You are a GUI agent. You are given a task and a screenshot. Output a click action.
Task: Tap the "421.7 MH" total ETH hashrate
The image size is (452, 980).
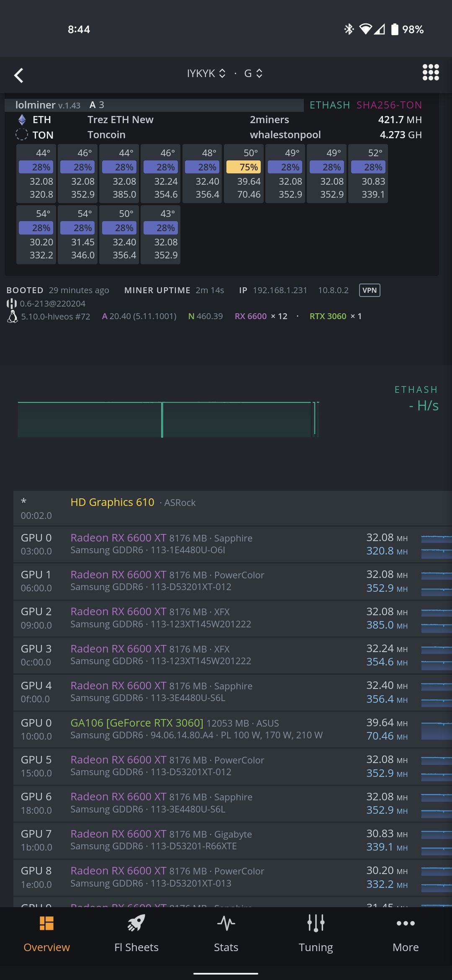tap(400, 120)
